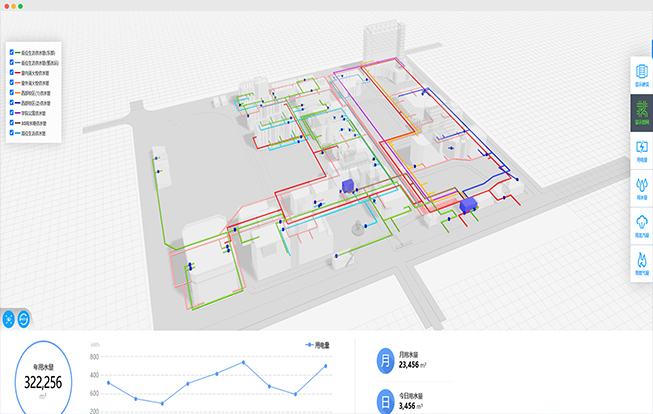Viewport: 653px width, 414px height.
Task: Open the 用电量 electricity icon in sidebar
Action: click(641, 151)
